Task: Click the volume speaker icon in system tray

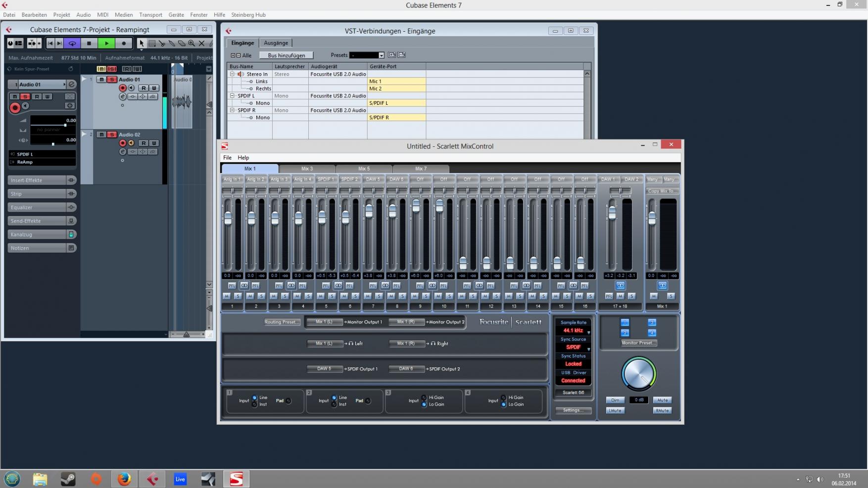Action: [820, 479]
